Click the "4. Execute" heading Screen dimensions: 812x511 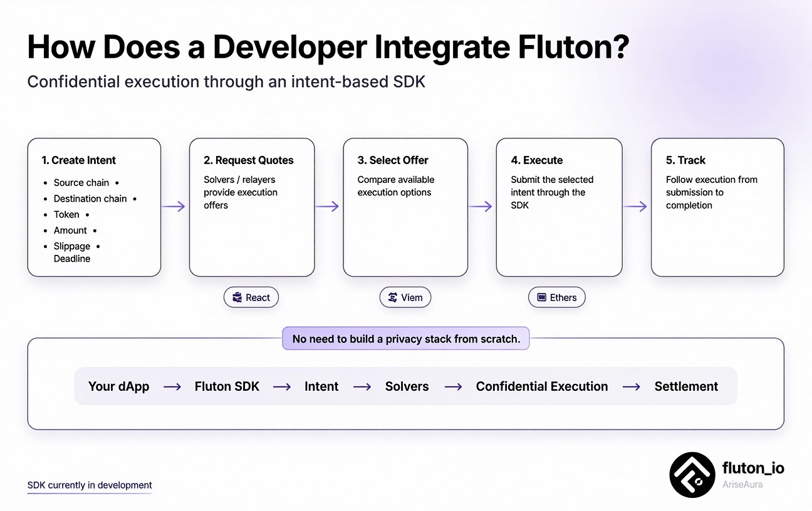tap(537, 160)
